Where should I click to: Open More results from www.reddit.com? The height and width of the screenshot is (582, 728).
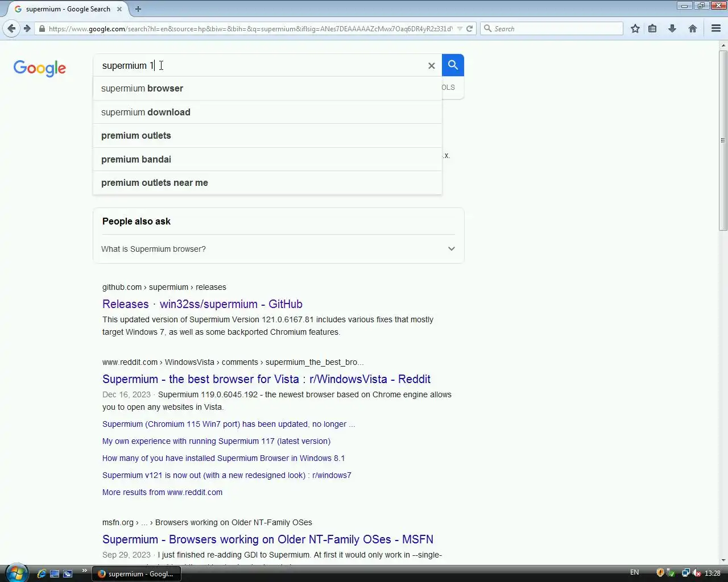point(162,492)
